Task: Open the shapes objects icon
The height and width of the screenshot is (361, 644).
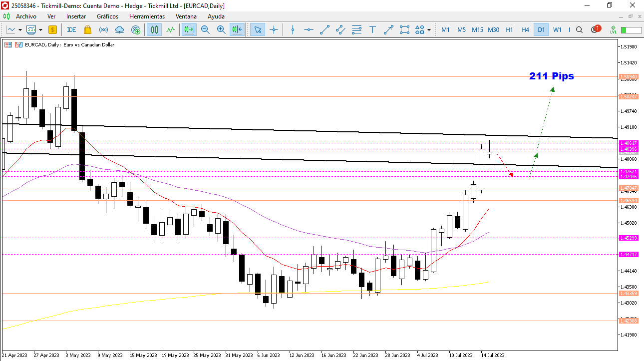Action: [x=420, y=29]
